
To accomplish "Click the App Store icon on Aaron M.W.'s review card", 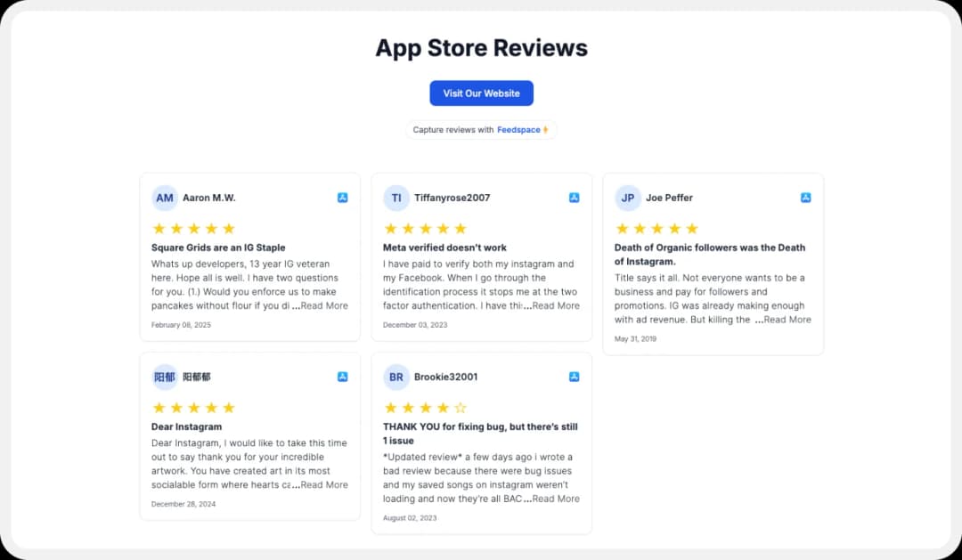I will (x=342, y=198).
